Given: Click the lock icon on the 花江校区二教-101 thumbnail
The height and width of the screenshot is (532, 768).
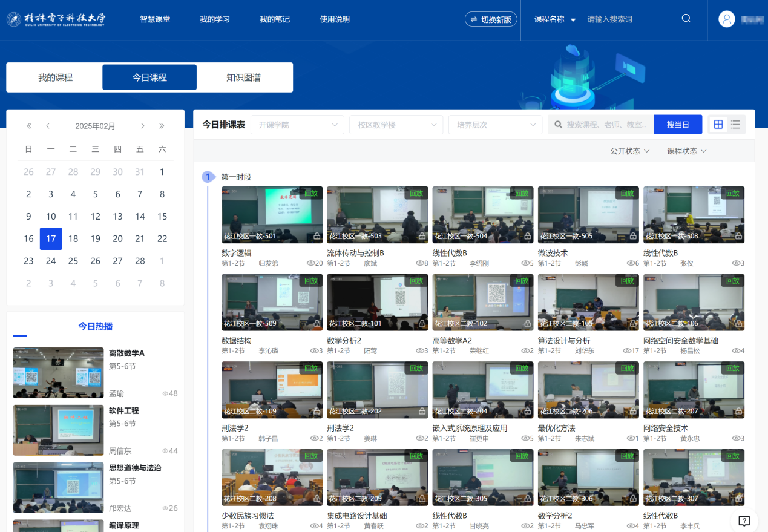Looking at the screenshot, I should pyautogui.click(x=422, y=324).
